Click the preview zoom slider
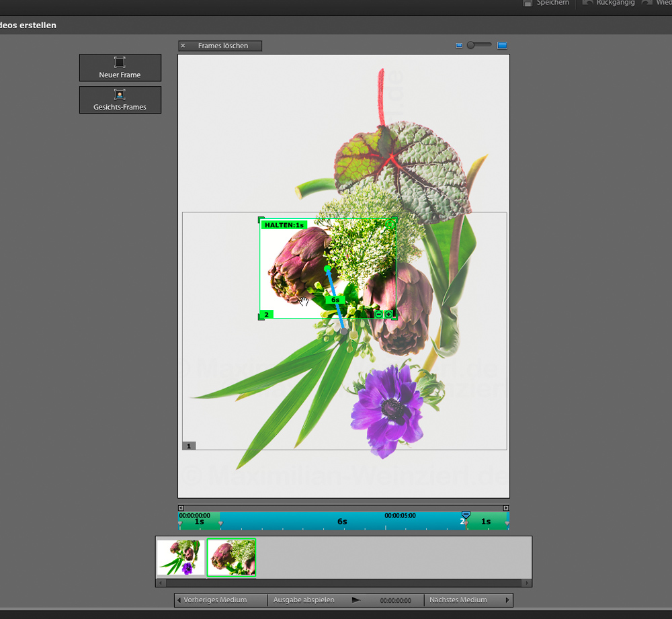672x619 pixels. point(478,45)
